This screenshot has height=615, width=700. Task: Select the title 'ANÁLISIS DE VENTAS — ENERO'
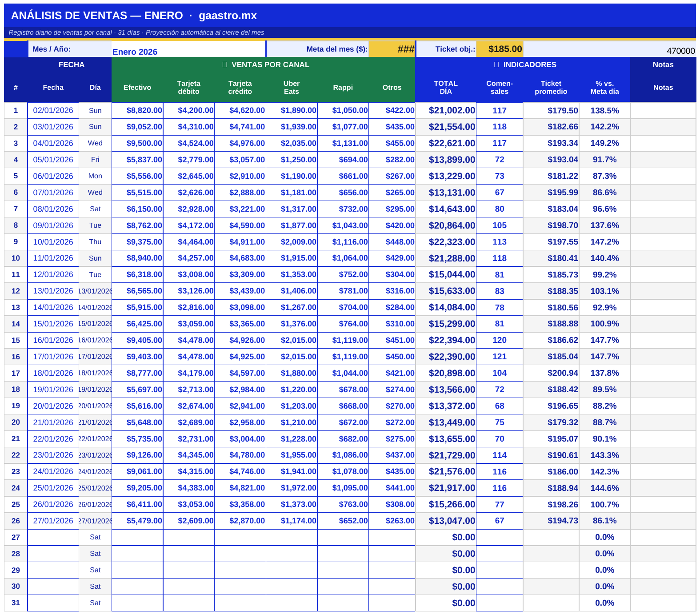tap(97, 16)
